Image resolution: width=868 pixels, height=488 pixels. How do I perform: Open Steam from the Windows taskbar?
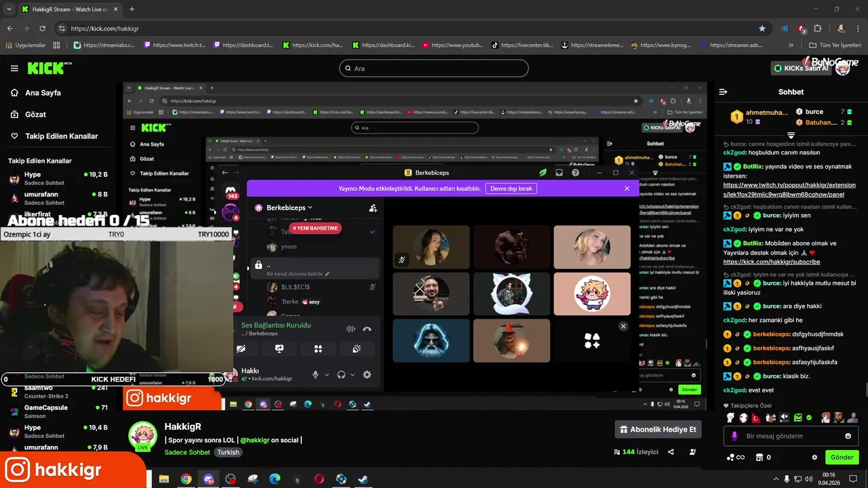click(363, 479)
